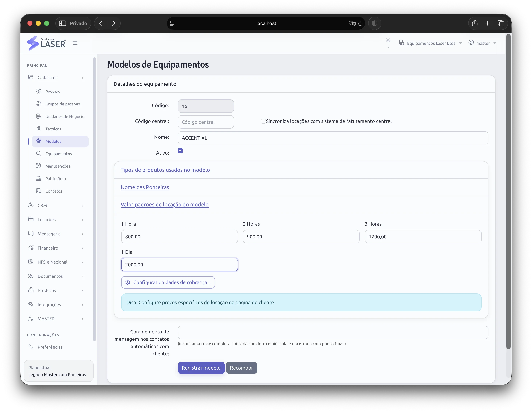The width and height of the screenshot is (532, 412).
Task: Click the 1 Hora price field
Action: (179, 236)
